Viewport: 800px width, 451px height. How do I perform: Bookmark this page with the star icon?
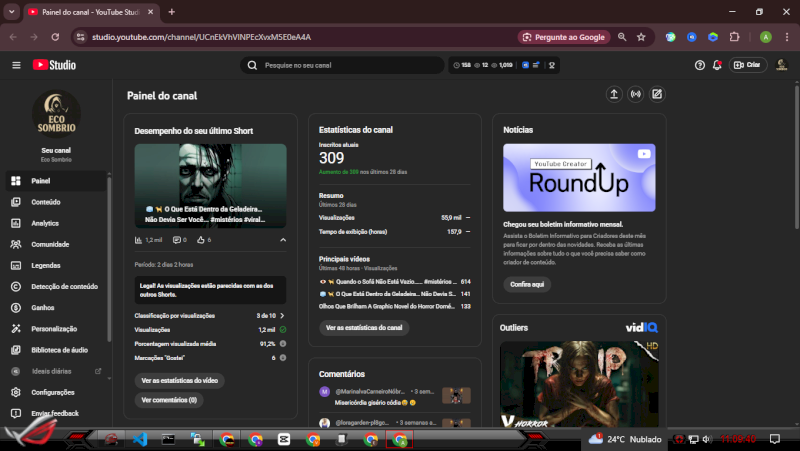[641, 37]
